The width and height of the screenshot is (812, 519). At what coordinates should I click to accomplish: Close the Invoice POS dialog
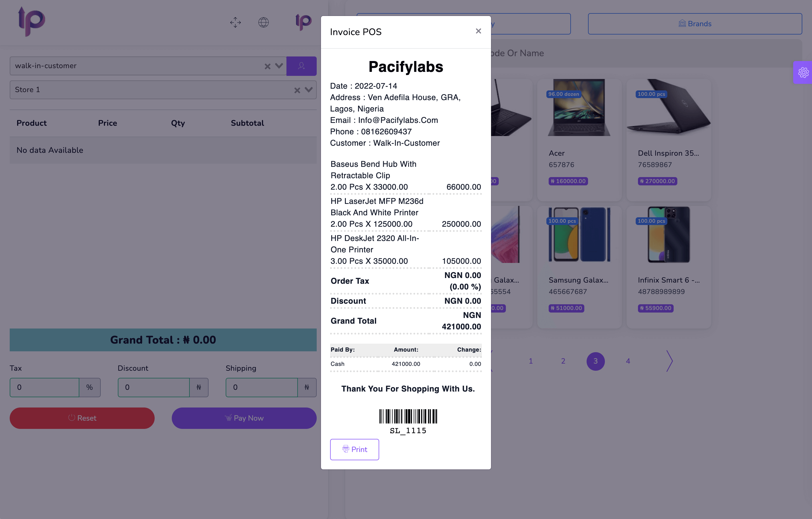coord(478,31)
